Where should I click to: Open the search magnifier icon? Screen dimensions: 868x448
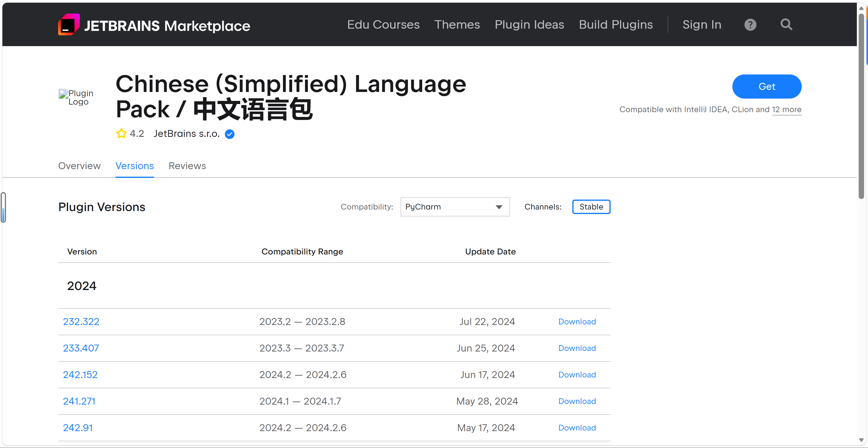[x=786, y=24]
